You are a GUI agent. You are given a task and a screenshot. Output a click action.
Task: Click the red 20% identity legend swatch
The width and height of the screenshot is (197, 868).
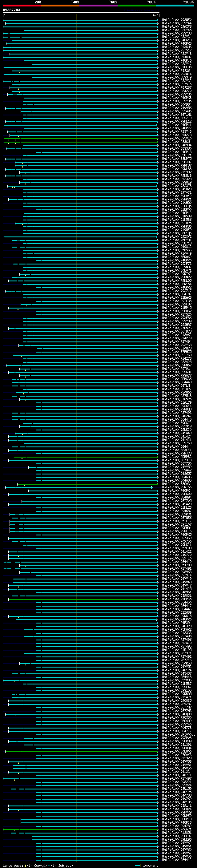[x=22, y=6]
